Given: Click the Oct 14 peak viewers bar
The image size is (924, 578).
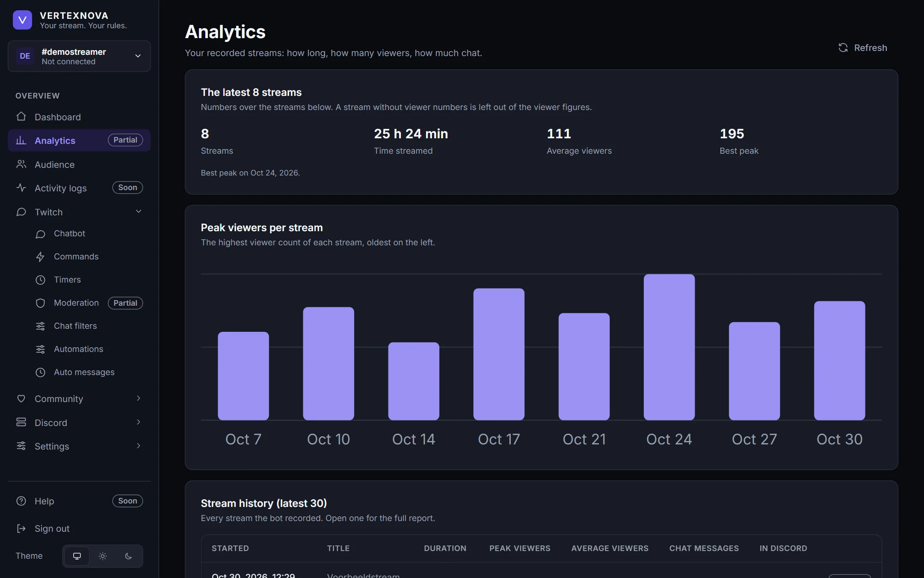Looking at the screenshot, I should (414, 381).
